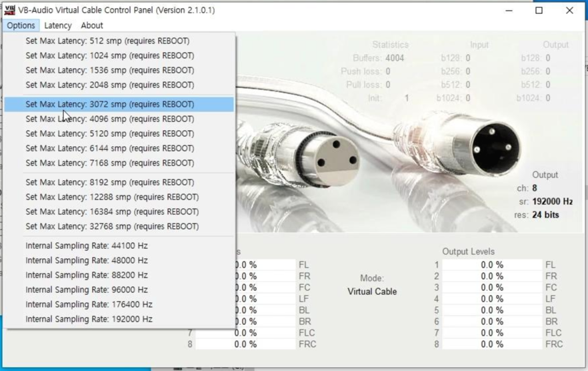Set Internal Sampling Rate to 88200 Hz
This screenshot has width=588, height=371.
tap(119, 275)
